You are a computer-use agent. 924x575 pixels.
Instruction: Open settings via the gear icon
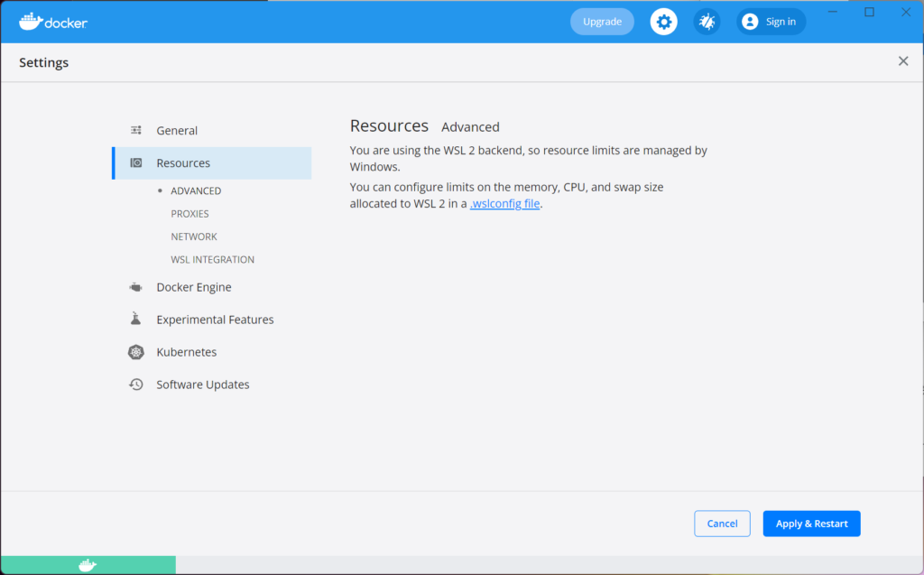(663, 22)
